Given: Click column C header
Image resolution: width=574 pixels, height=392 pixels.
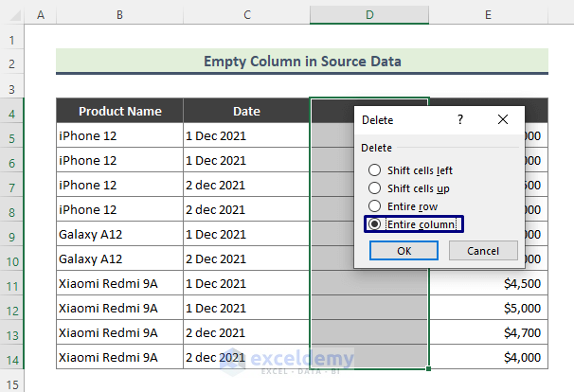Looking at the screenshot, I should tap(246, 16).
